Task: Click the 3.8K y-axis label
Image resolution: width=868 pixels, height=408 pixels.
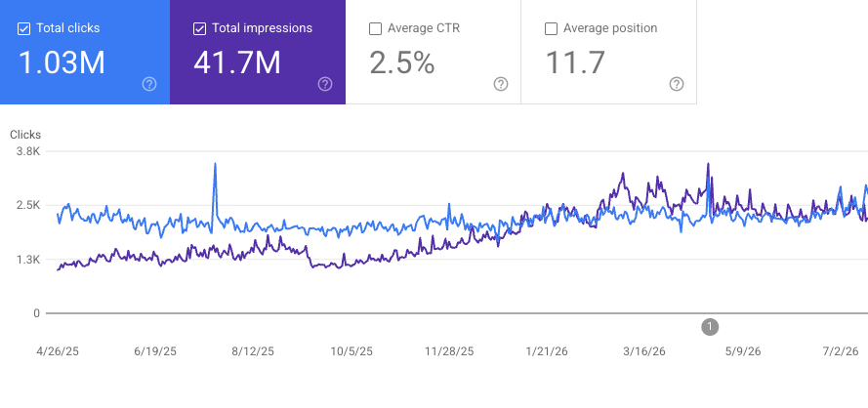Action: coord(29,151)
